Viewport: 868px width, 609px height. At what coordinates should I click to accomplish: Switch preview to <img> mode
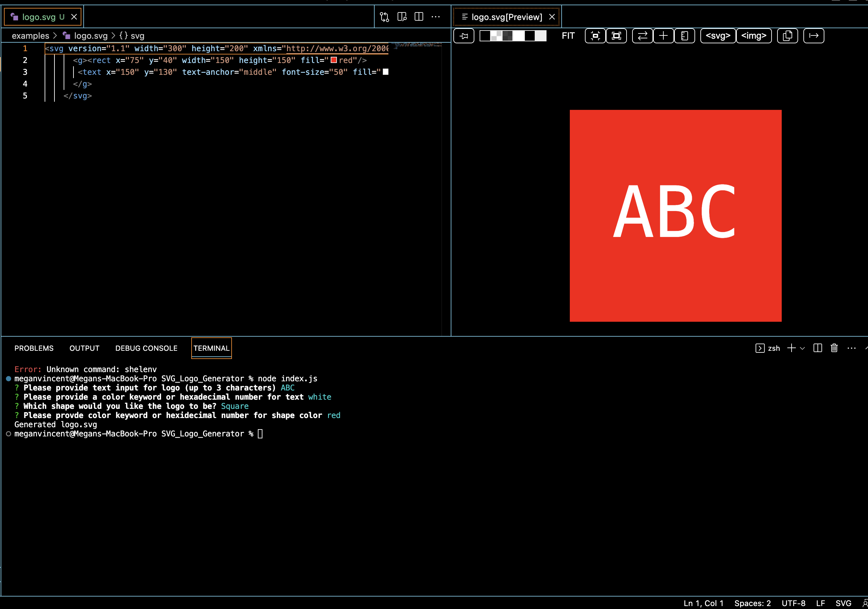pyautogui.click(x=754, y=36)
